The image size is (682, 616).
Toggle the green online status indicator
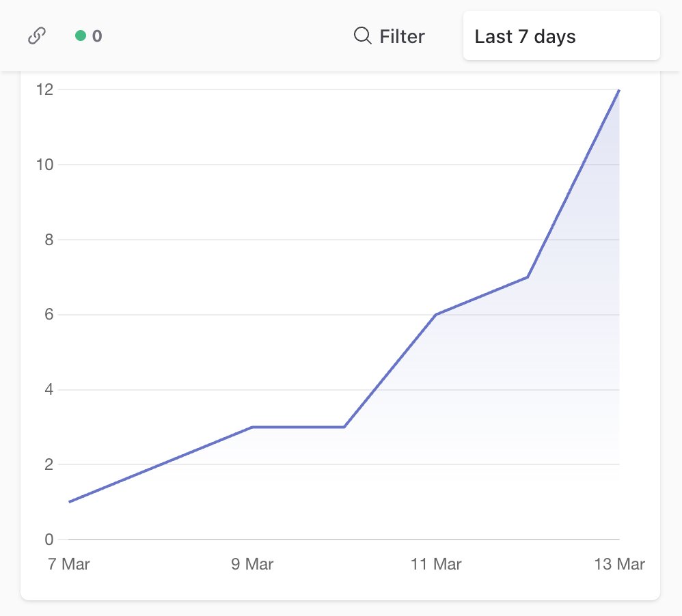pyautogui.click(x=81, y=36)
